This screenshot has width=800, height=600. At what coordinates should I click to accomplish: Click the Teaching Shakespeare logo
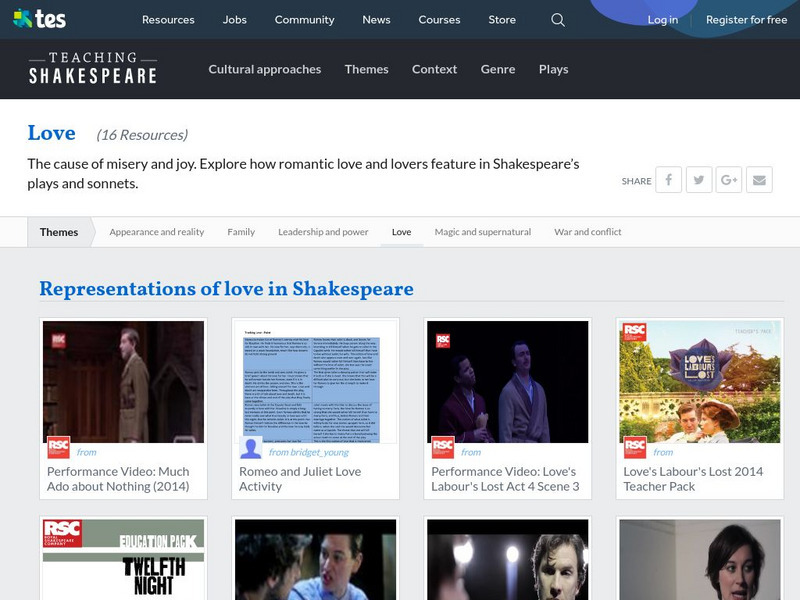[93, 68]
